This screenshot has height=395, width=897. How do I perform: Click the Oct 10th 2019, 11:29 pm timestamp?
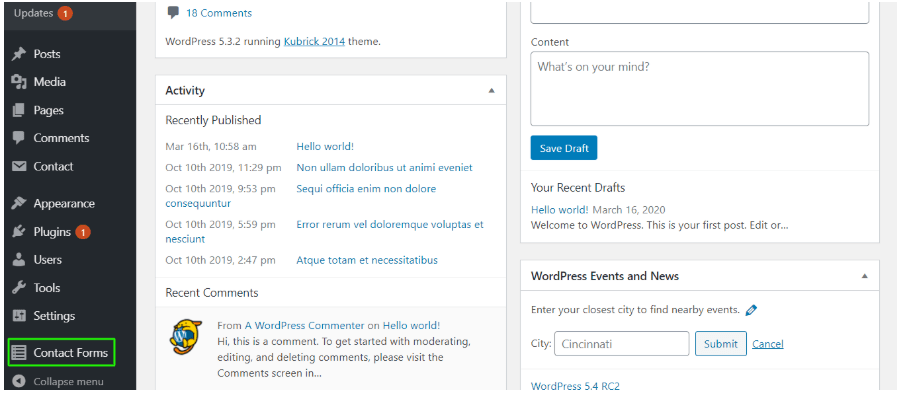[x=223, y=168]
